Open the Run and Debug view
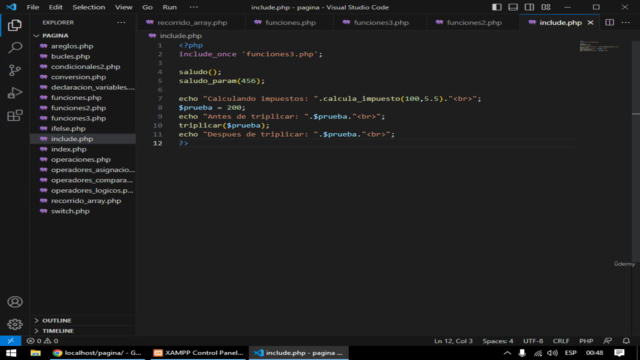This screenshot has width=640, height=360. pyautogui.click(x=15, y=93)
